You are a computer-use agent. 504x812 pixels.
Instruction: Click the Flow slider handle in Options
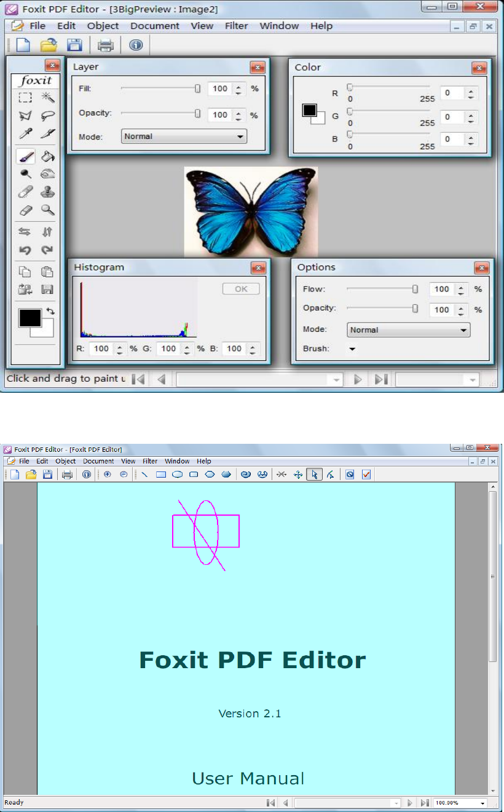coord(415,289)
